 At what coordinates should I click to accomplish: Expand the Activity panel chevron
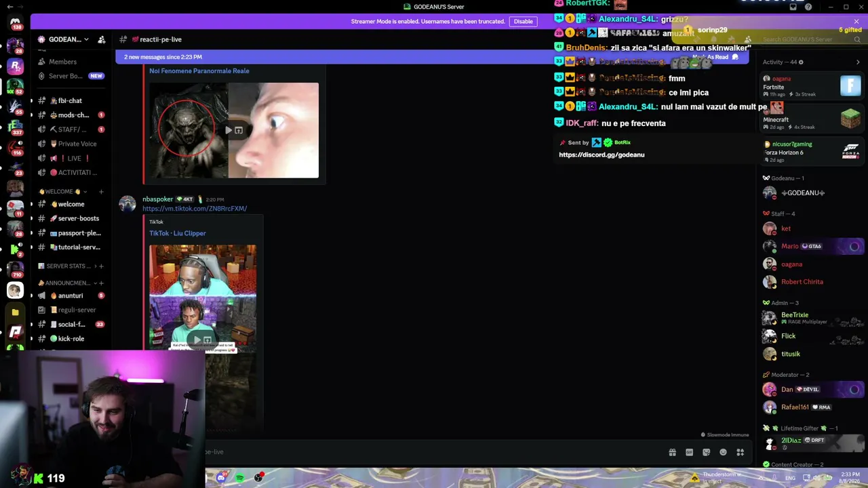[x=858, y=62]
